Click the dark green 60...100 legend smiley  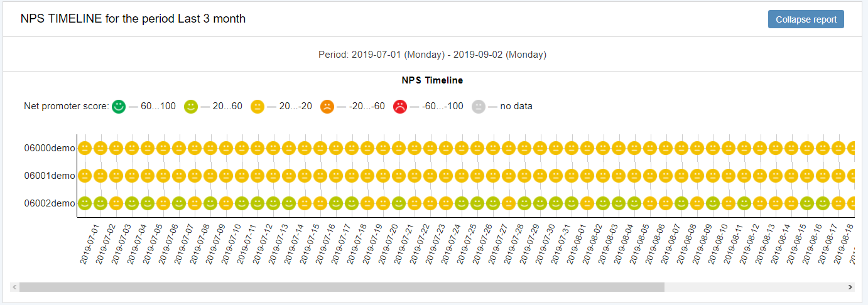coord(119,107)
